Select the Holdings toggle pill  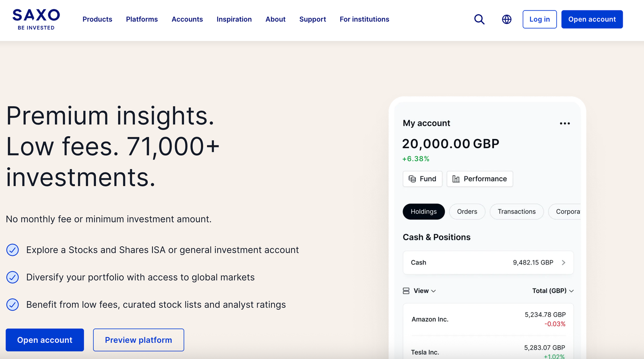tap(423, 211)
